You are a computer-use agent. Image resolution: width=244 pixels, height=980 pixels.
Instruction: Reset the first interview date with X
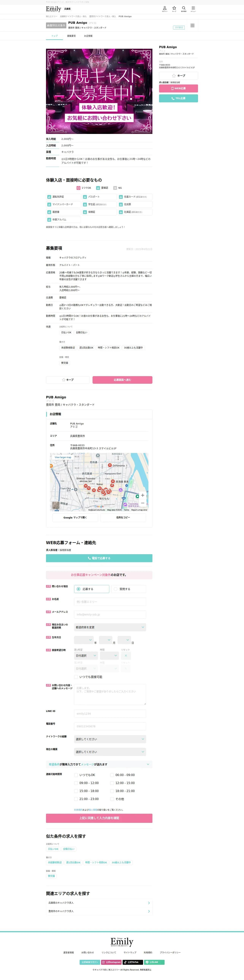click(126, 655)
